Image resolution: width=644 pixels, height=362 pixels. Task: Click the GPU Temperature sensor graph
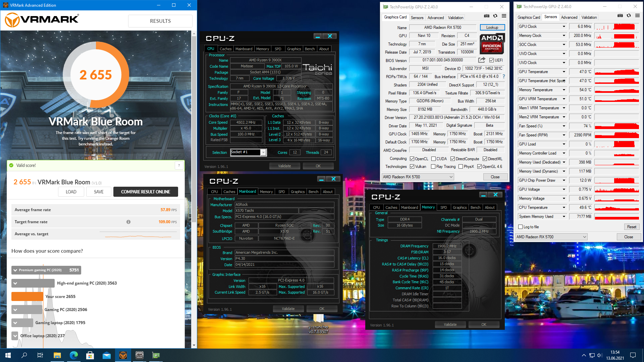pos(617,72)
